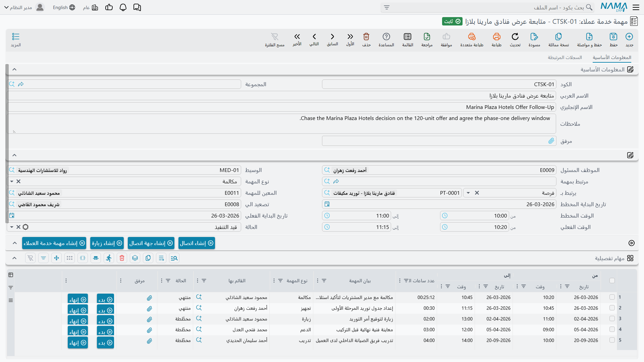
Task: Click إنشاء زيارة button
Action: point(107,243)
